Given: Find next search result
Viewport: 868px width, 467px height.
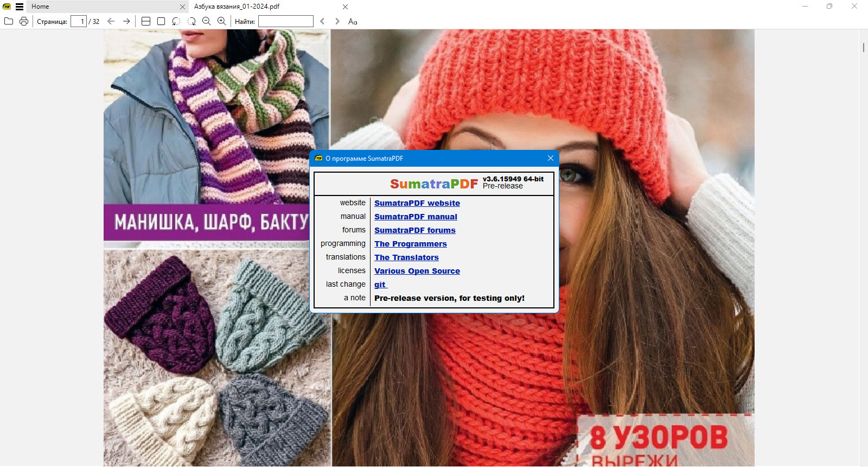Looking at the screenshot, I should tap(337, 21).
